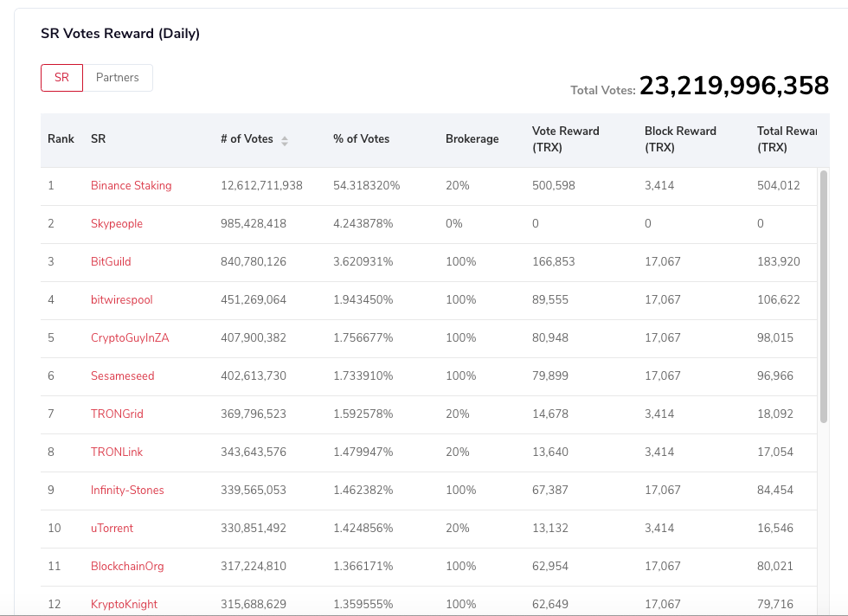Select total reward cell 16,546
Viewport: 848px width, 616px height.
(775, 528)
